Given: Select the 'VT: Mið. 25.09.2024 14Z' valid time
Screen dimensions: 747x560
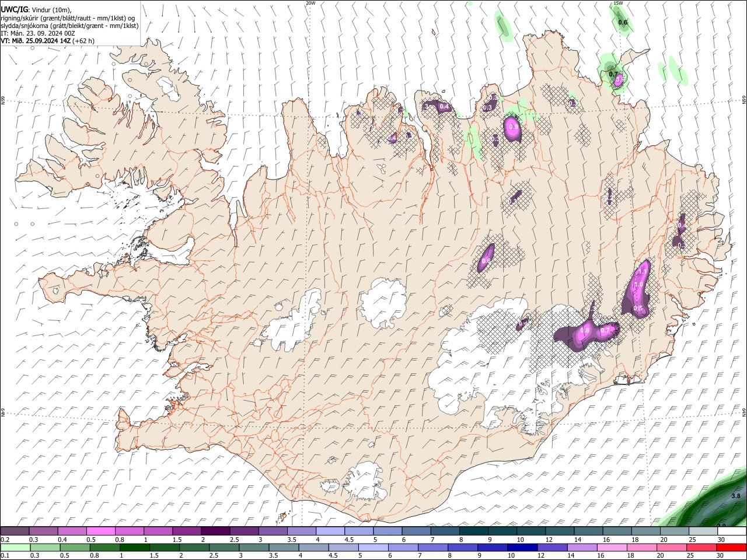Looking at the screenshot, I should 36,41.
